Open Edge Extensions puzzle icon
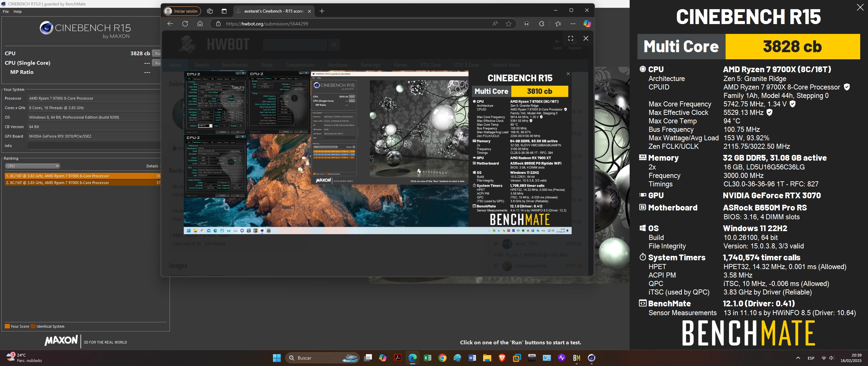The height and width of the screenshot is (366, 868). click(x=541, y=24)
